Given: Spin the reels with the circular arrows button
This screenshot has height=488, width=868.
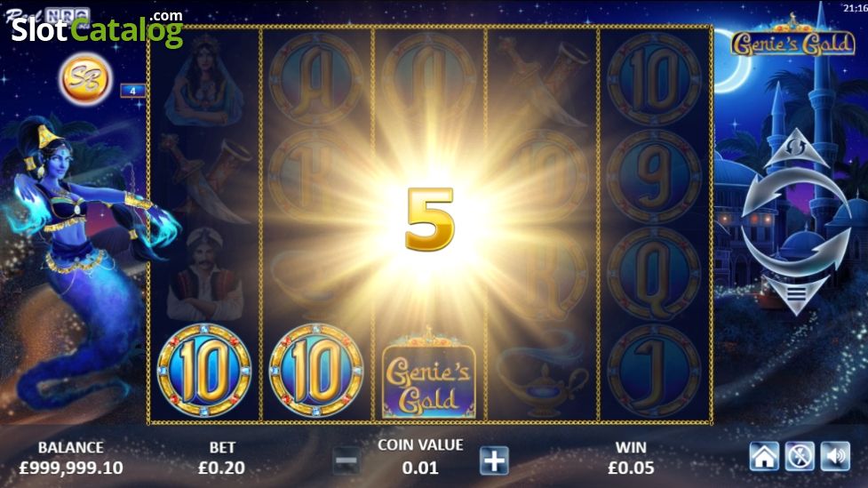Looking at the screenshot, I should click(x=795, y=221).
